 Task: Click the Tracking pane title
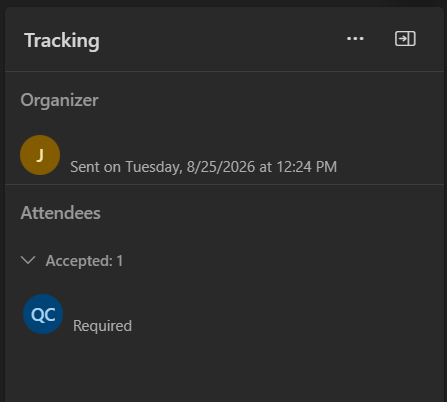[x=62, y=41]
